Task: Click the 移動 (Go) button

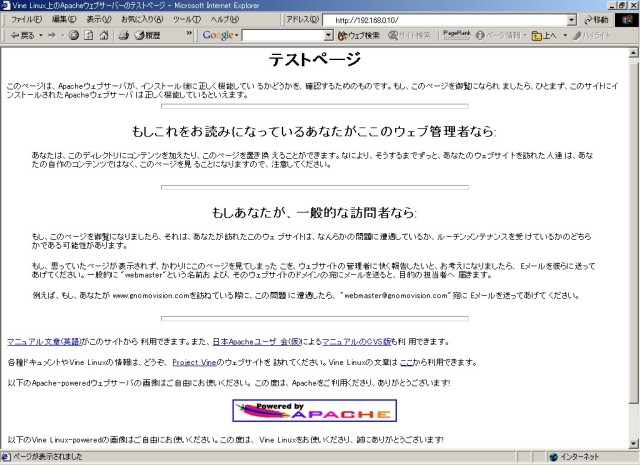Action: pos(594,19)
